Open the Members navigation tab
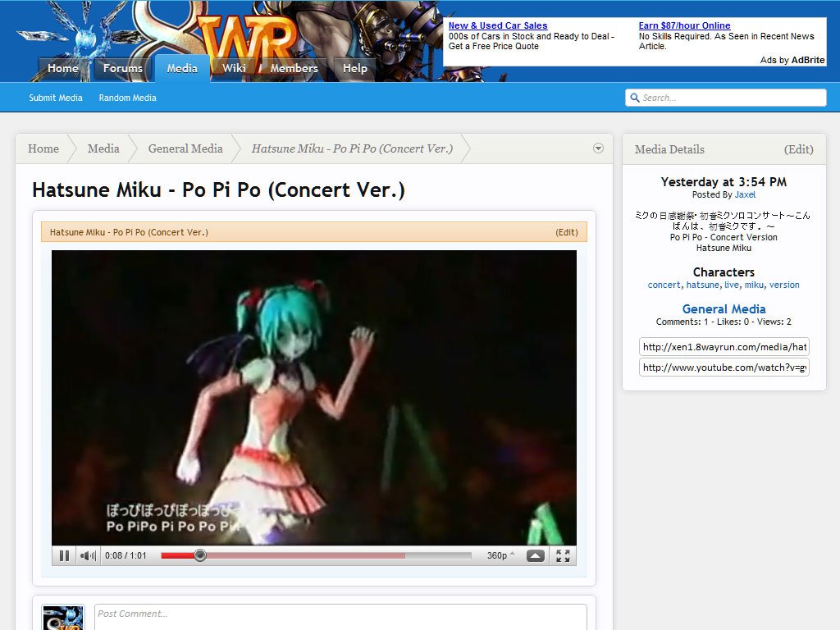 pyautogui.click(x=294, y=69)
